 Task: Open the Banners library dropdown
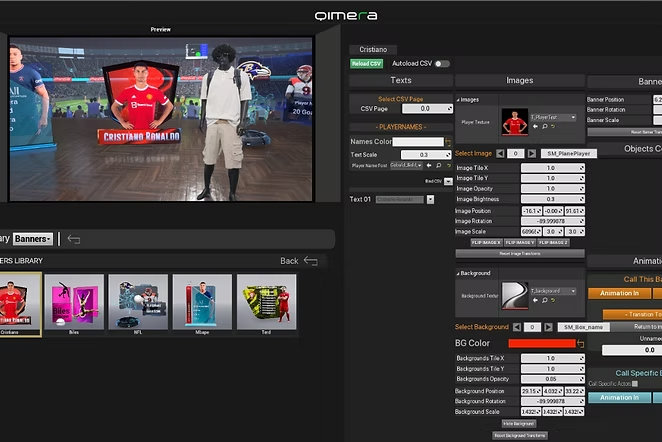click(33, 239)
